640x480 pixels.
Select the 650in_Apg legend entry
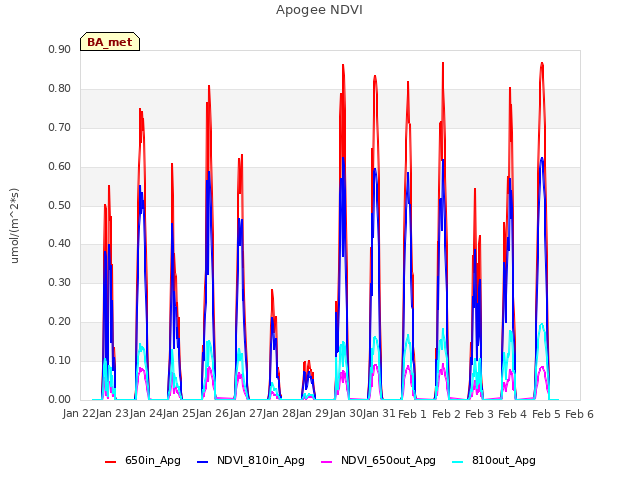143,460
